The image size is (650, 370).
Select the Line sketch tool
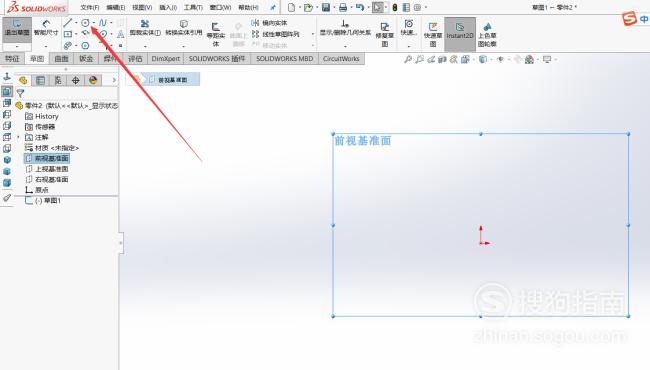pyautogui.click(x=68, y=23)
